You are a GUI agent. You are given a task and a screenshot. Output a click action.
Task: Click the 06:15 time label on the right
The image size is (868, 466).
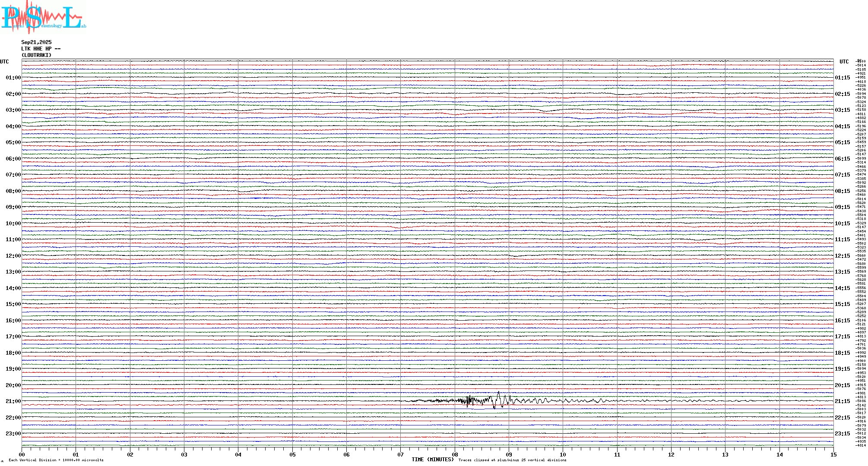coord(843,159)
